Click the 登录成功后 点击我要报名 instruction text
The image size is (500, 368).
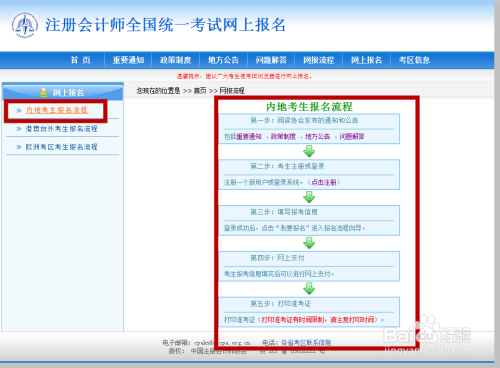pyautogui.click(x=295, y=228)
